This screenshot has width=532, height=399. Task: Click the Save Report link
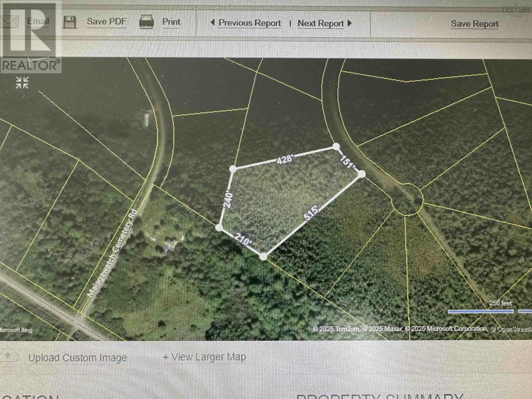[x=475, y=24]
